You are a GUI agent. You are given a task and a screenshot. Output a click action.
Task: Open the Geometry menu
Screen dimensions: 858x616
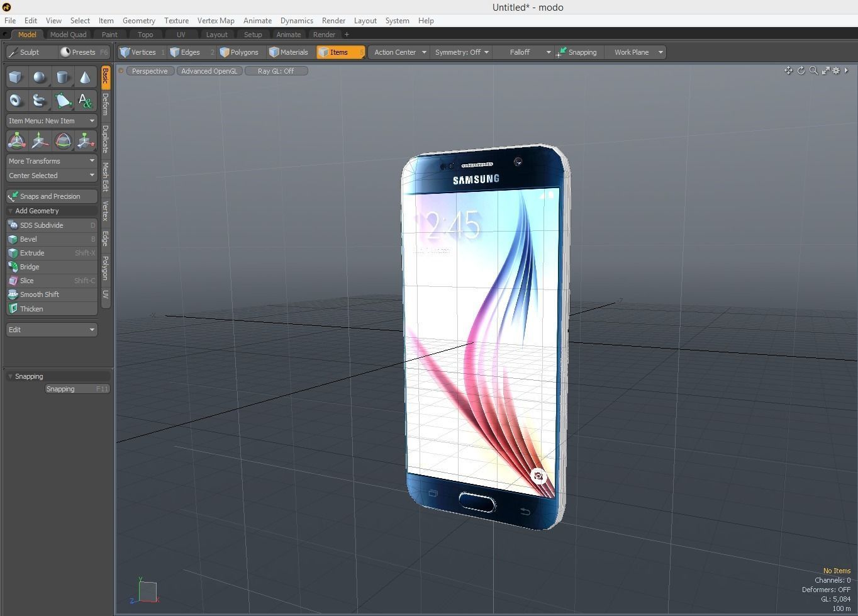139,20
